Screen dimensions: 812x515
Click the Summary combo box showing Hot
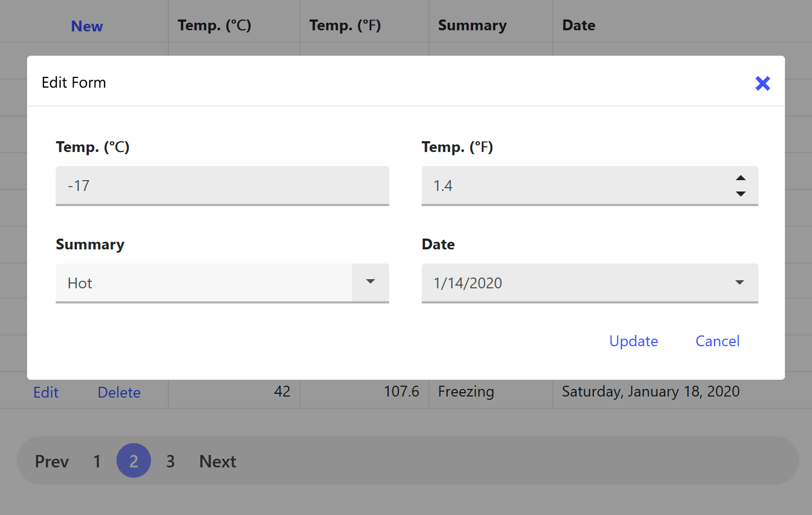tap(204, 283)
